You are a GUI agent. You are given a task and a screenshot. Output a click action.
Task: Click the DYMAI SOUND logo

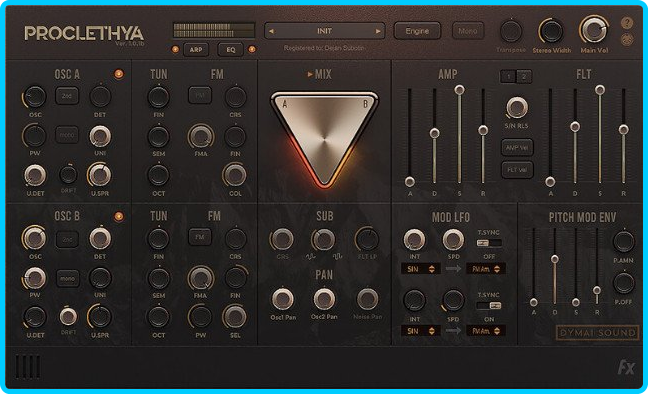tap(597, 332)
